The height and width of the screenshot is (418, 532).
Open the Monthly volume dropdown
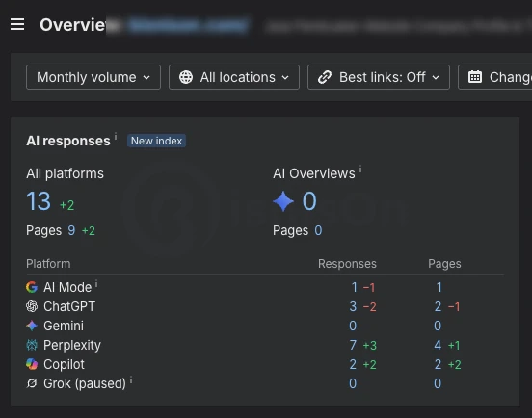coord(93,77)
